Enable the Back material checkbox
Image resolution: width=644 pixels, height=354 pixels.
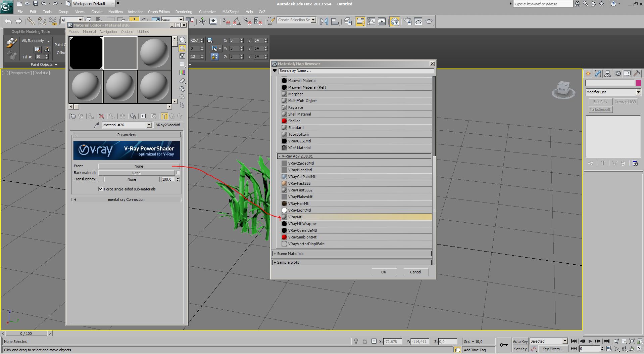coord(178,173)
